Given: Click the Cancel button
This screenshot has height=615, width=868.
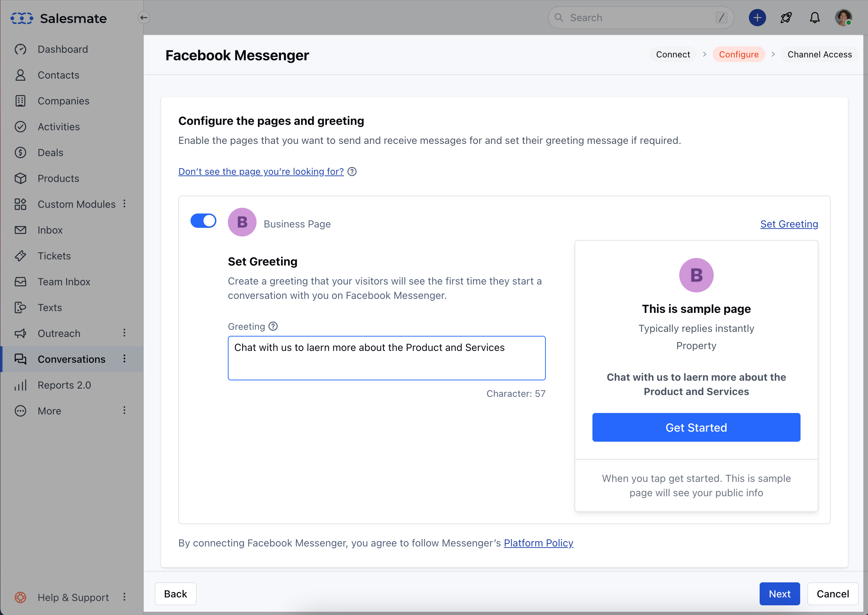Looking at the screenshot, I should pyautogui.click(x=832, y=594).
